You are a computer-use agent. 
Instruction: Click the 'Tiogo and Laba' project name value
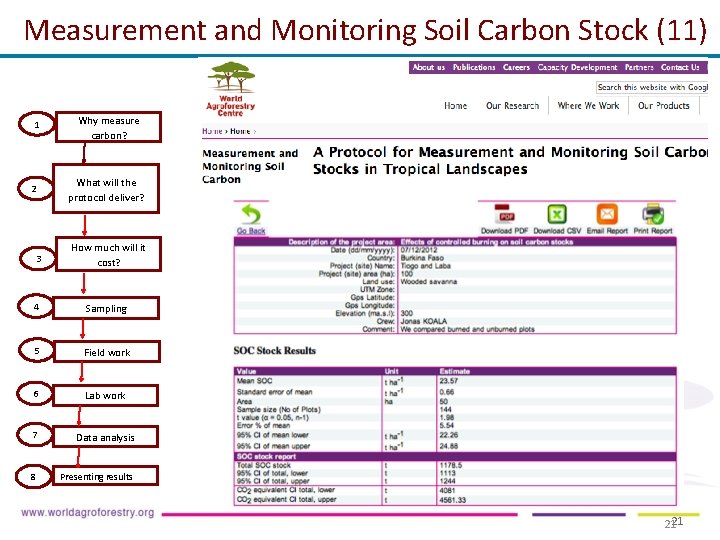(426, 266)
